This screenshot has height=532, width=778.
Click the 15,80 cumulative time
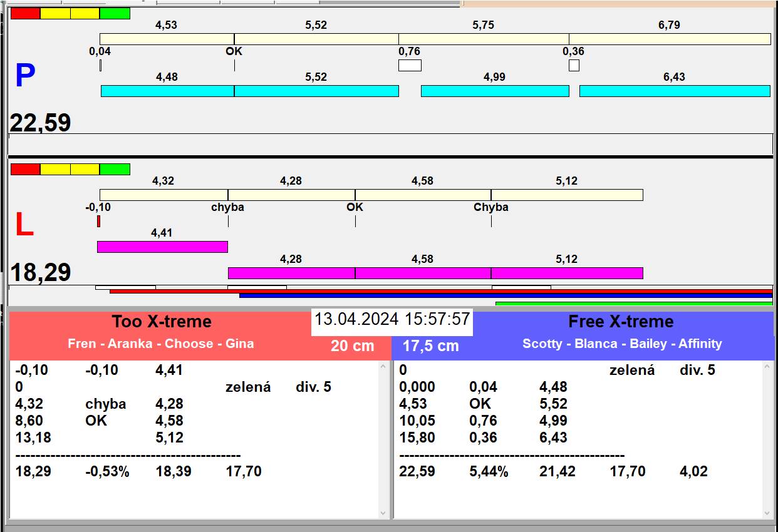[x=417, y=437]
